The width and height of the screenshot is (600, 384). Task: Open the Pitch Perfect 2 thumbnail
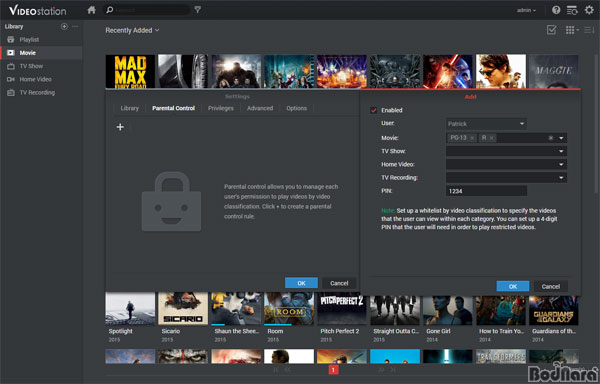click(x=342, y=309)
